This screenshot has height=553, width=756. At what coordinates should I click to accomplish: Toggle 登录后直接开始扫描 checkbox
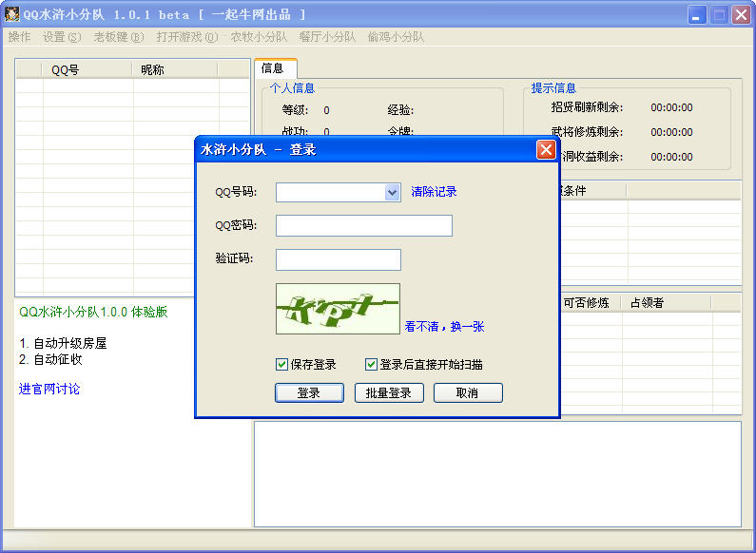point(372,364)
